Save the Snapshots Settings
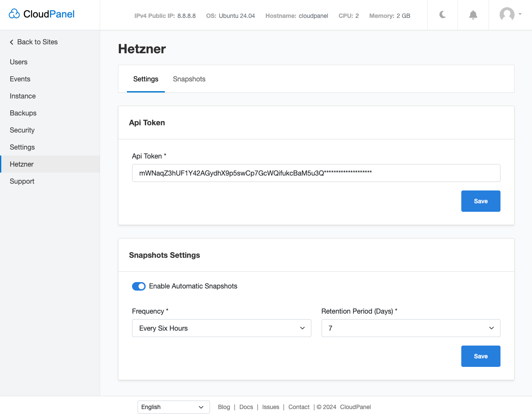532x418 pixels. coord(480,356)
